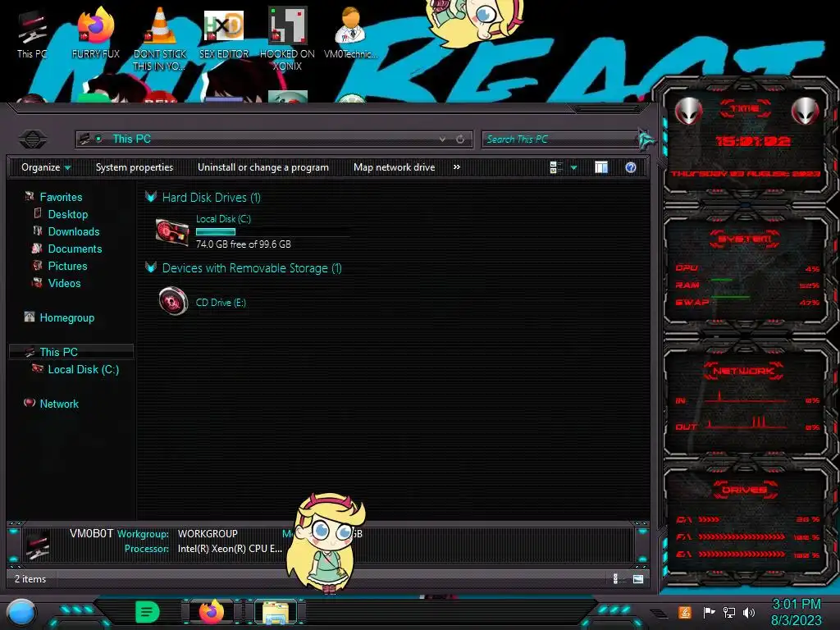840x630 pixels.
Task: Click the DRIVES gadget panel
Action: click(x=745, y=523)
